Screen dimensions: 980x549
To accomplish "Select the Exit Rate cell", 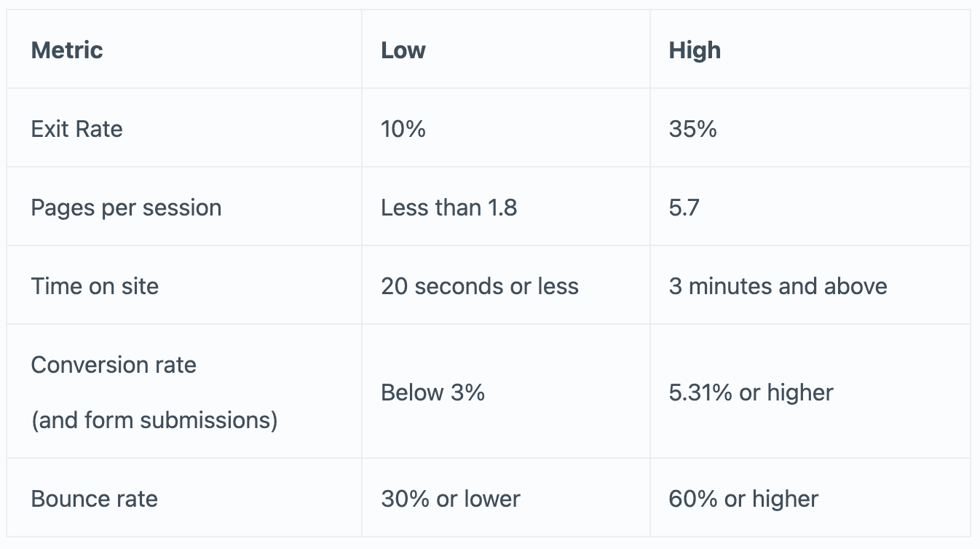I will point(76,129).
